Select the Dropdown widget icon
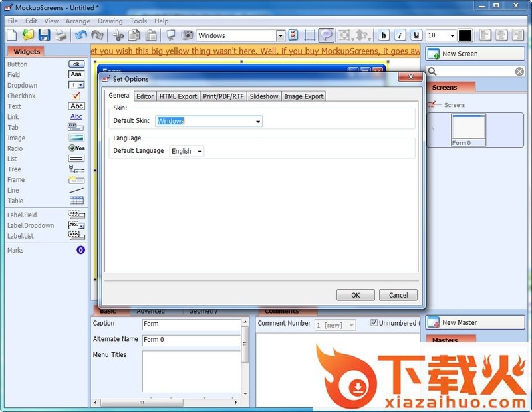 pos(76,85)
